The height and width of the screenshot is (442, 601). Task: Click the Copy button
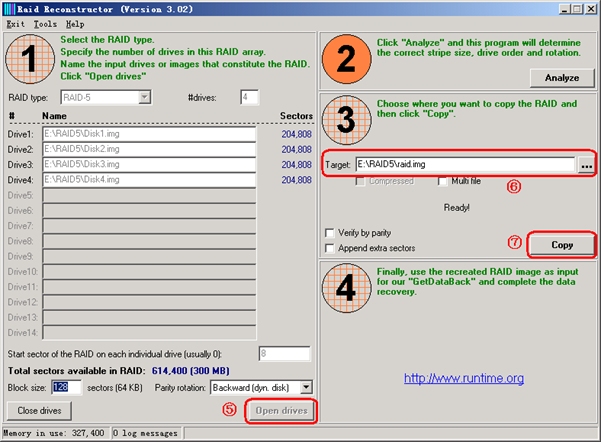[x=562, y=245]
